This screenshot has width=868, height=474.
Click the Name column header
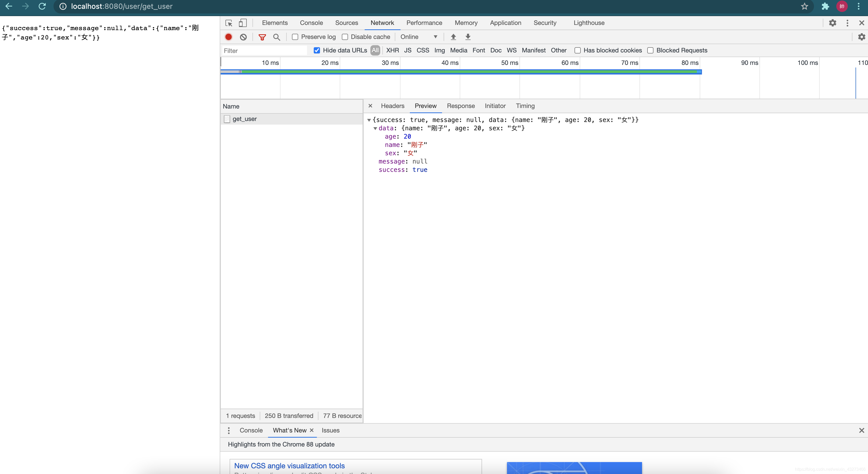click(x=291, y=106)
